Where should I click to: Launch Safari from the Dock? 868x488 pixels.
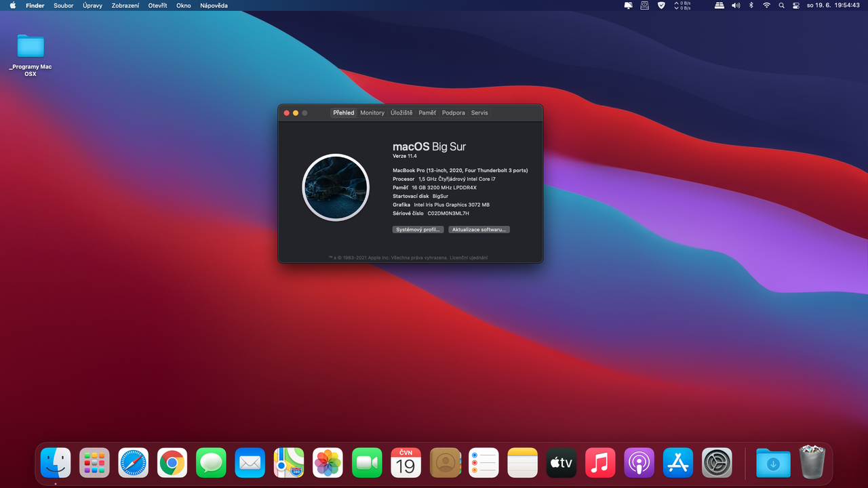pyautogui.click(x=134, y=463)
